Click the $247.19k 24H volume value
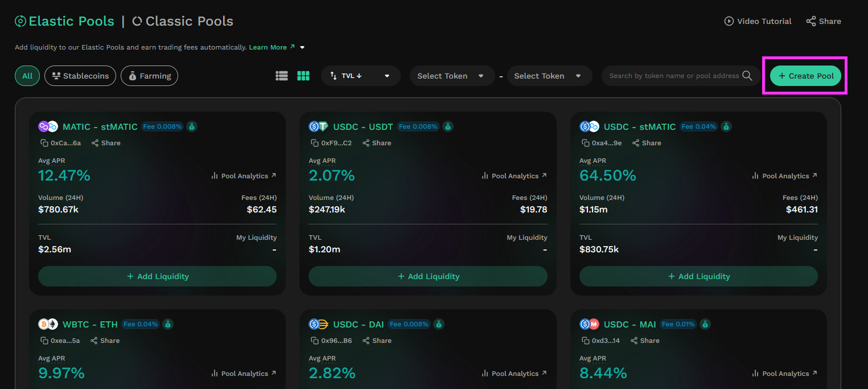Screen dimensions: 868x389 [327, 209]
